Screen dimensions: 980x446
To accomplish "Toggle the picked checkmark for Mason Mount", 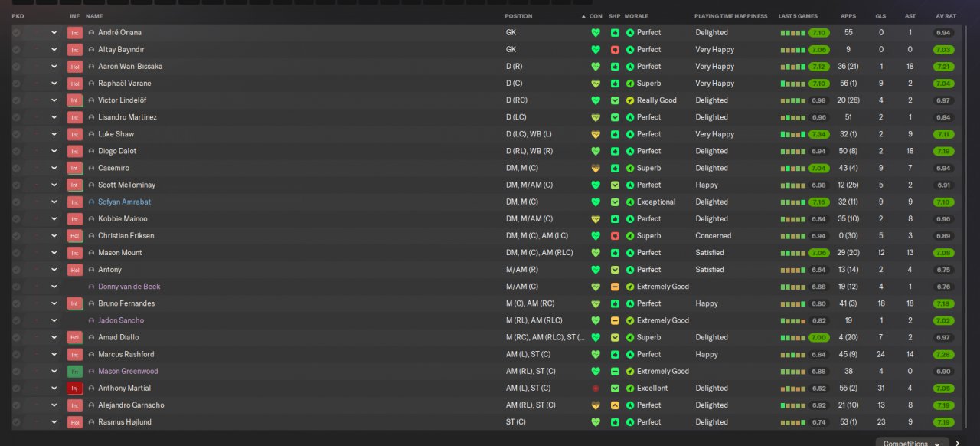I will click(16, 253).
